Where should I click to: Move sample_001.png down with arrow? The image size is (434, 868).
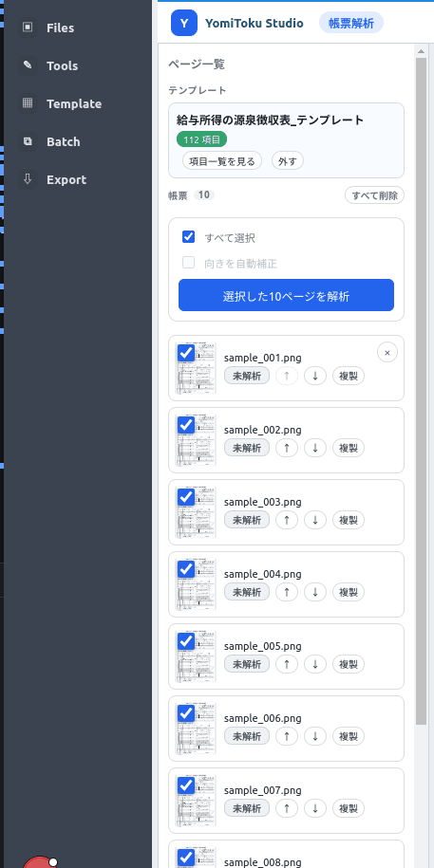(315, 376)
